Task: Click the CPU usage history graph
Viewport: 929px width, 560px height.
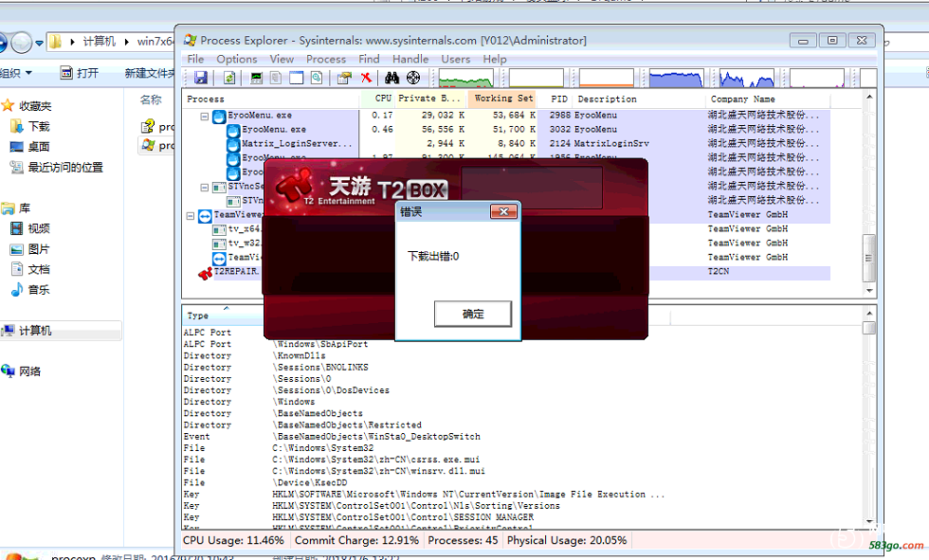Action: [x=465, y=78]
